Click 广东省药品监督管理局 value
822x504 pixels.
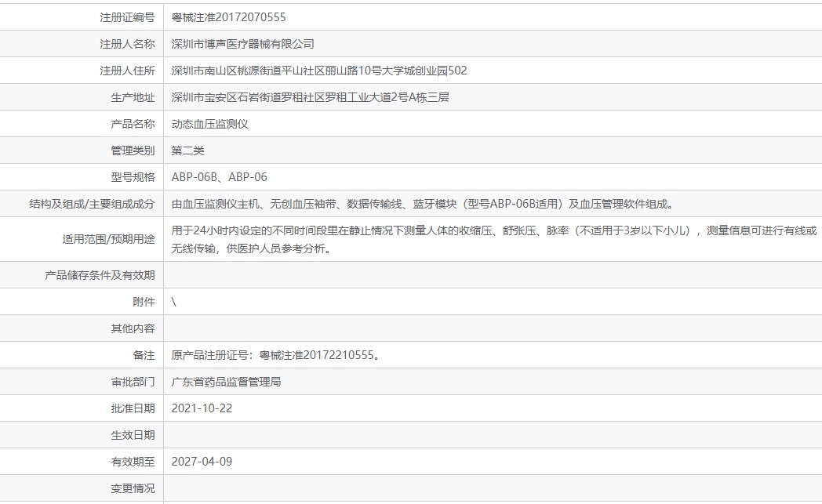226,383
